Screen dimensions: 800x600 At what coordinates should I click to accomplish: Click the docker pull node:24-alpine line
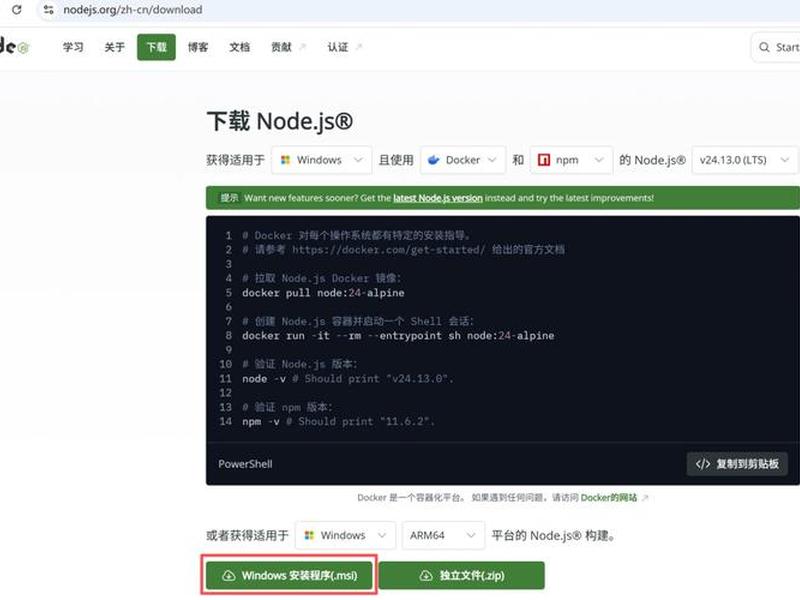pyautogui.click(x=323, y=293)
